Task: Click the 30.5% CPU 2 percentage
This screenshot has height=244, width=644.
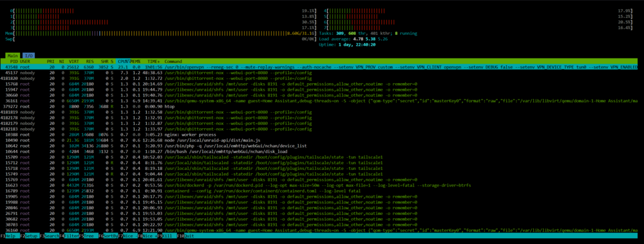Action: (308, 22)
